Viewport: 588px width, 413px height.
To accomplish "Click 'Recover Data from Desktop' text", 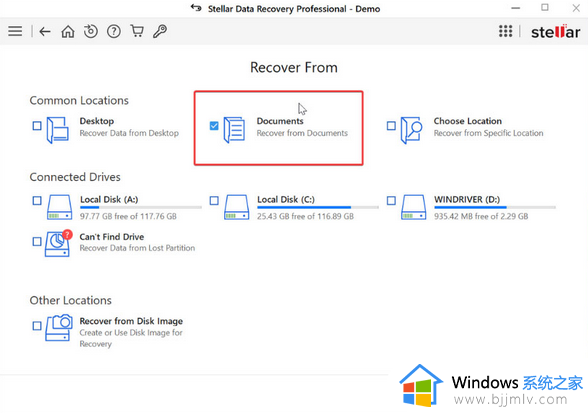I will (129, 133).
